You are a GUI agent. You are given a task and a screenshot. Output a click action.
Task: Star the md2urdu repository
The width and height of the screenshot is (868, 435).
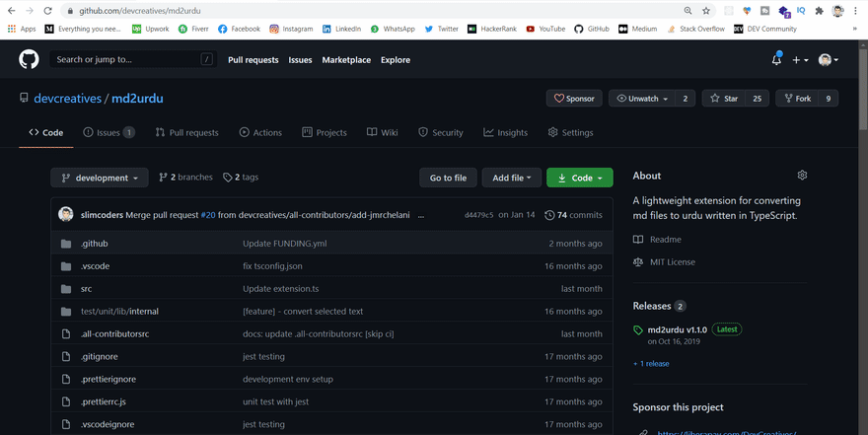tap(724, 98)
